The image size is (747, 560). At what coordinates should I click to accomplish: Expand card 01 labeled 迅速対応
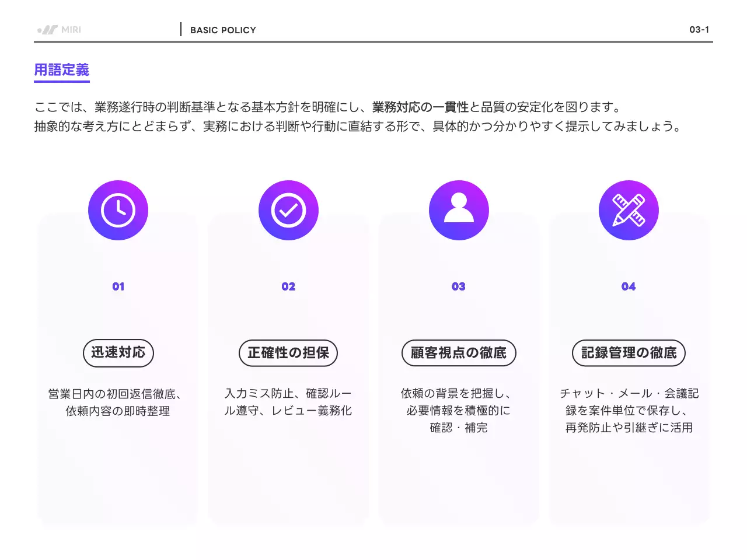pyautogui.click(x=118, y=373)
